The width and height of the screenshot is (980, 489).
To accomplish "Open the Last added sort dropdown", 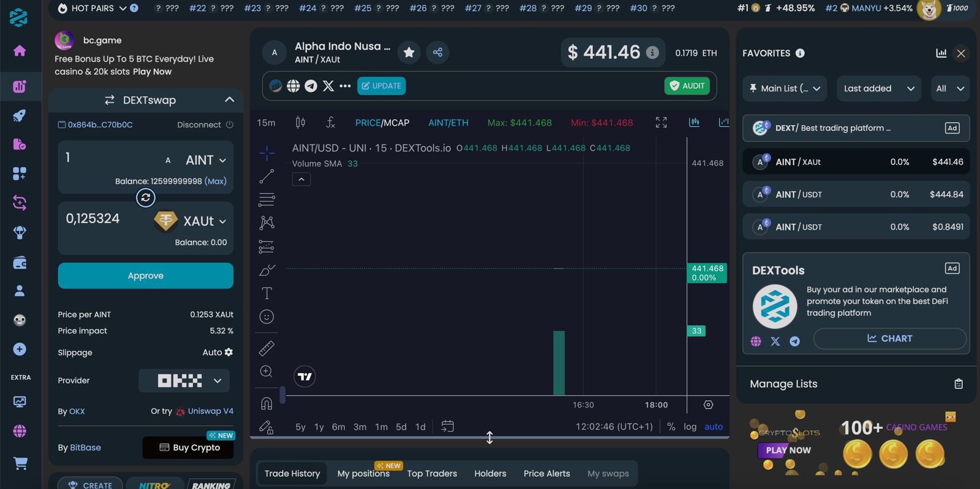I will pyautogui.click(x=879, y=88).
